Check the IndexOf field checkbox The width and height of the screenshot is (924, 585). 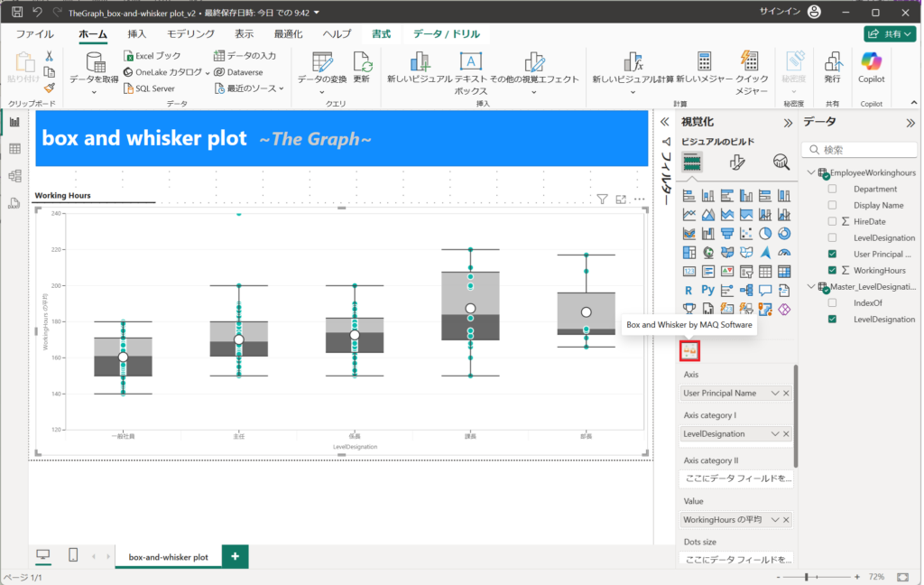833,302
